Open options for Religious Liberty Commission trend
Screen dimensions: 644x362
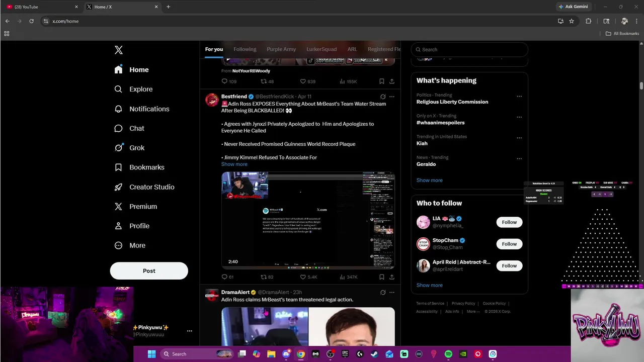click(519, 97)
